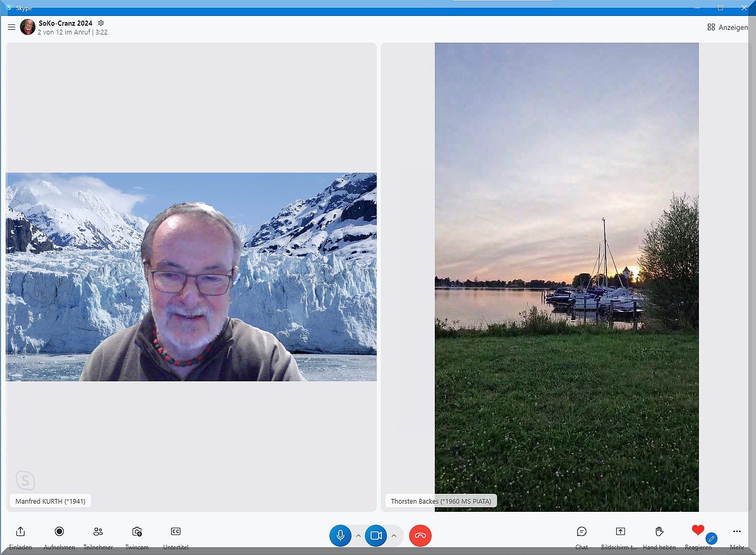Share screen via Bildschirm teilen
Viewport: 756px width, 555px height.
[x=620, y=532]
